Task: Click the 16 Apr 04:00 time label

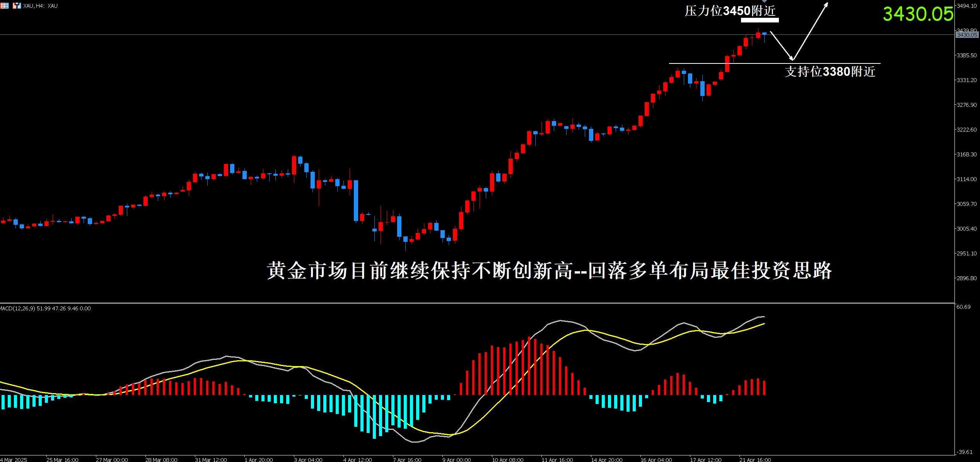Action: (x=656, y=459)
